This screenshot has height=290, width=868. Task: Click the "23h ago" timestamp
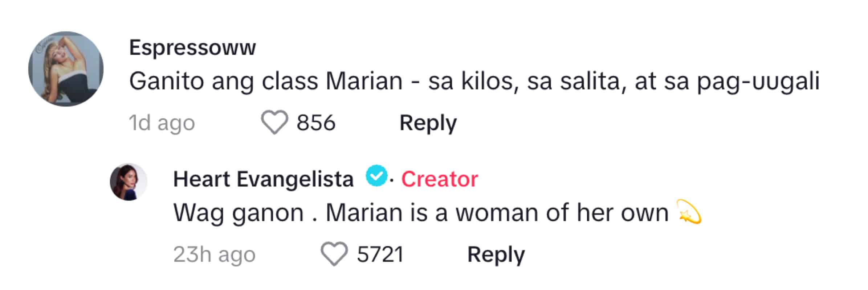coord(214,254)
